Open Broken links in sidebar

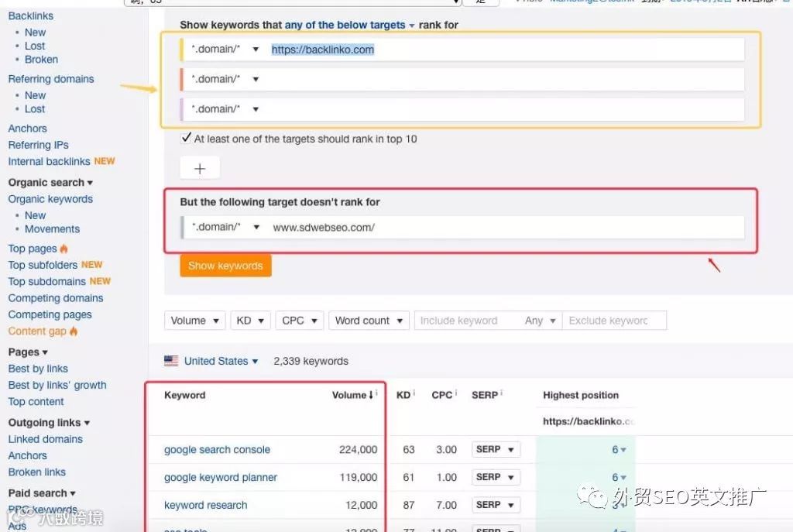(x=37, y=472)
